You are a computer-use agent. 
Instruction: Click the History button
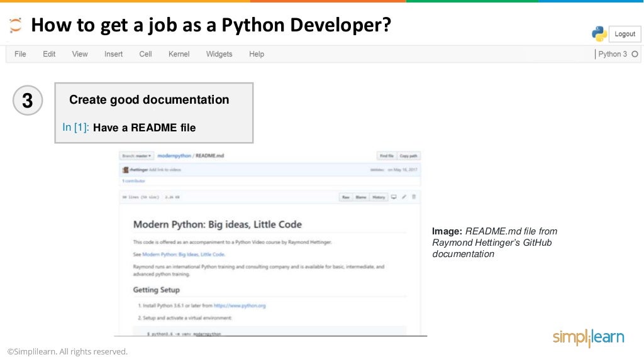pyautogui.click(x=379, y=197)
